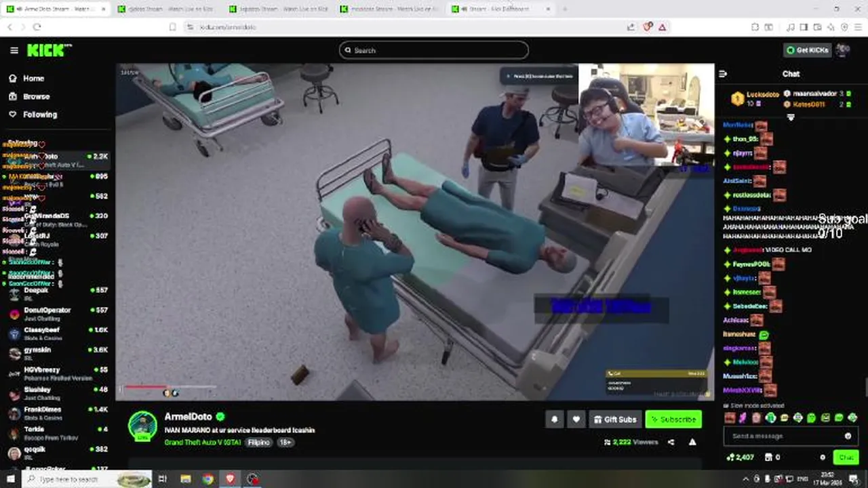Click the Brave shields icon in address bar

[x=648, y=27]
